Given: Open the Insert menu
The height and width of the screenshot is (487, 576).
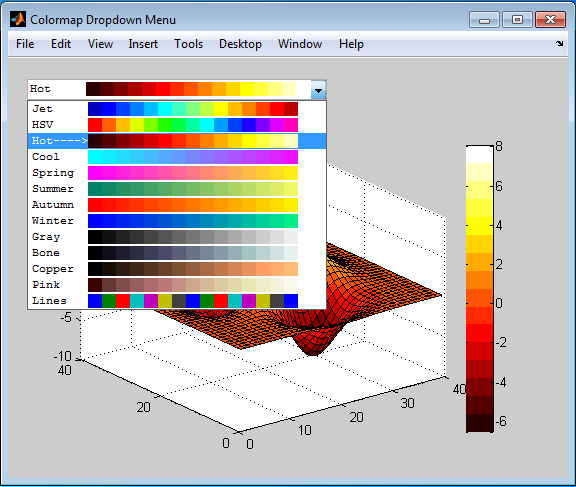Looking at the screenshot, I should pos(143,44).
